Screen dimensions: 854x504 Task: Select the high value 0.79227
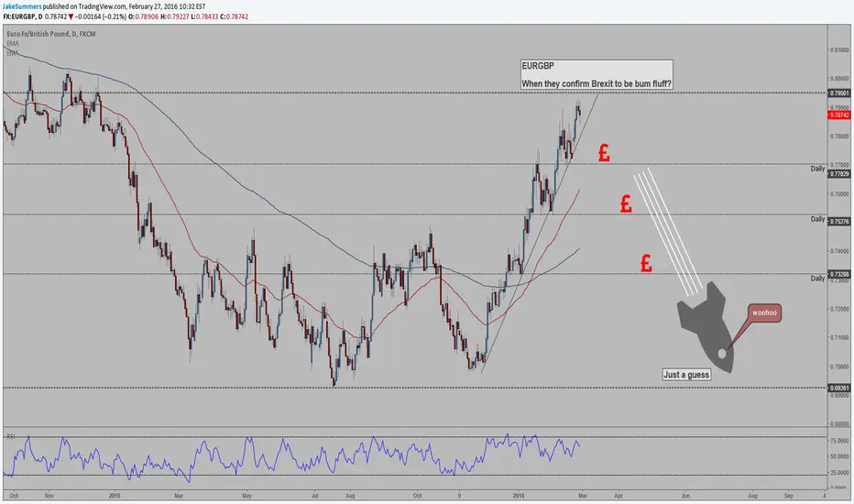click(x=178, y=16)
